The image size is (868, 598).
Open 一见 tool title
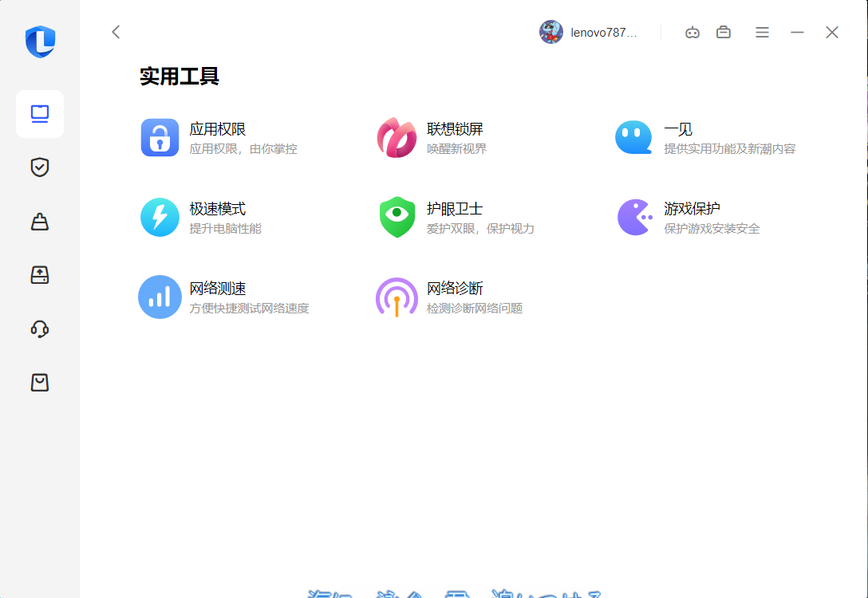coord(678,129)
